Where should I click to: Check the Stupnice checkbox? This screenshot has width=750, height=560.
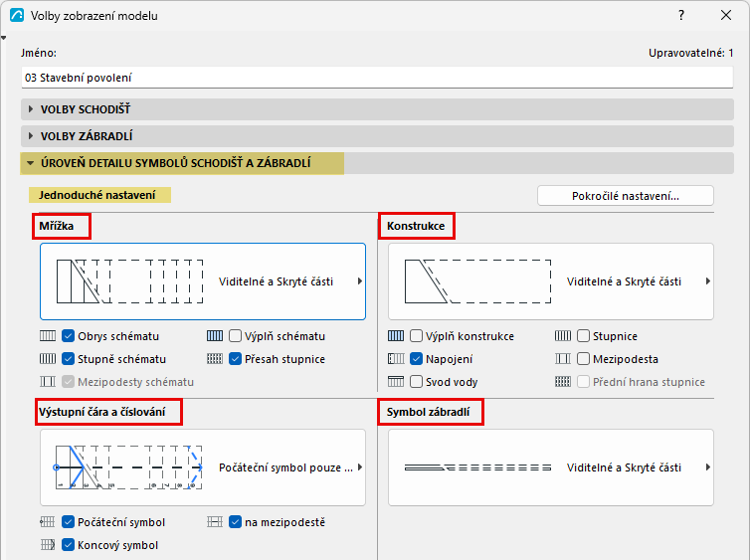(x=583, y=336)
